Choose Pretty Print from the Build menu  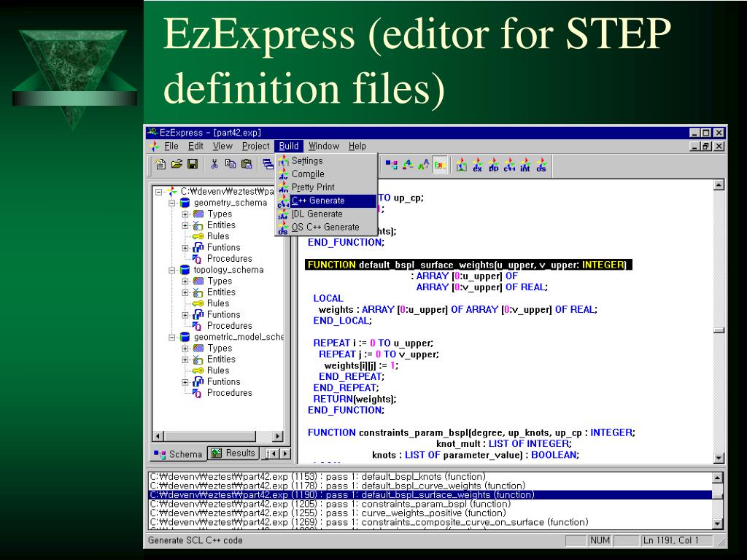[326, 187]
